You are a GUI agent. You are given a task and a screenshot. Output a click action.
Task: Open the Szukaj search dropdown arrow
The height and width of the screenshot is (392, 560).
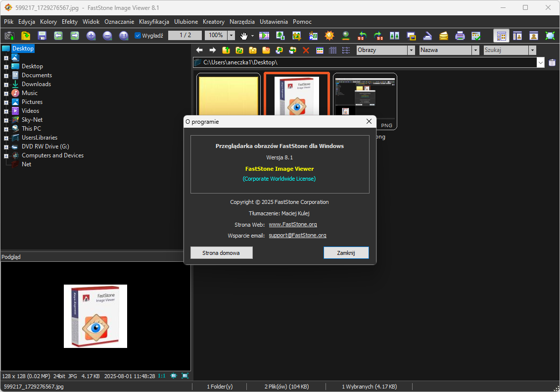[532, 50]
